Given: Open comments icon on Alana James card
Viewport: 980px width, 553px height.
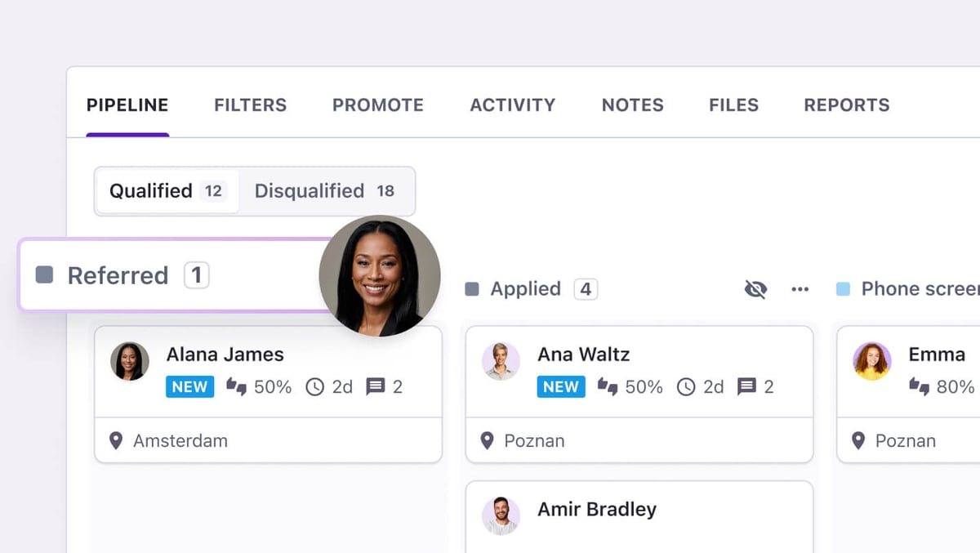Looking at the screenshot, I should tap(375, 387).
